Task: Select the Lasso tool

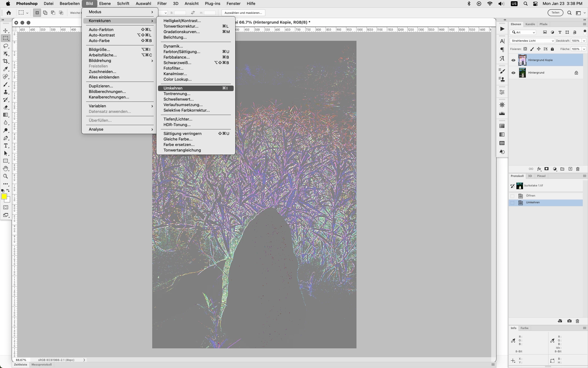Action: tap(6, 46)
